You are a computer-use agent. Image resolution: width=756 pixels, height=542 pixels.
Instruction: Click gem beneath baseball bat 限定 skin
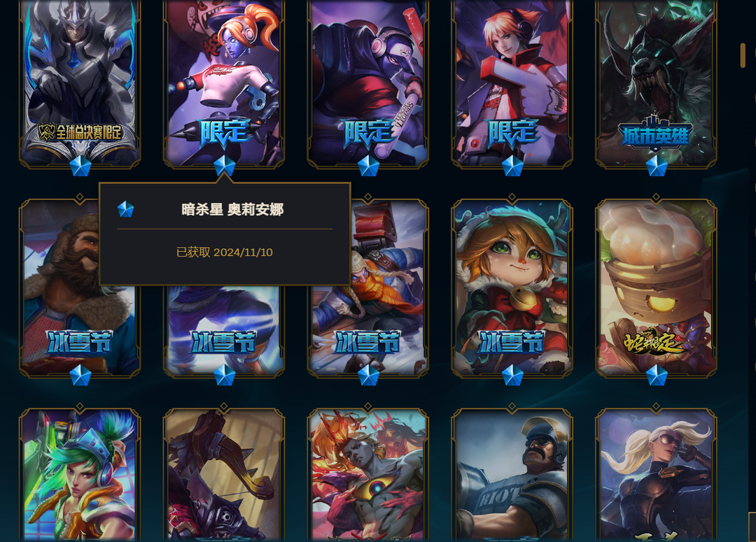tap(368, 166)
